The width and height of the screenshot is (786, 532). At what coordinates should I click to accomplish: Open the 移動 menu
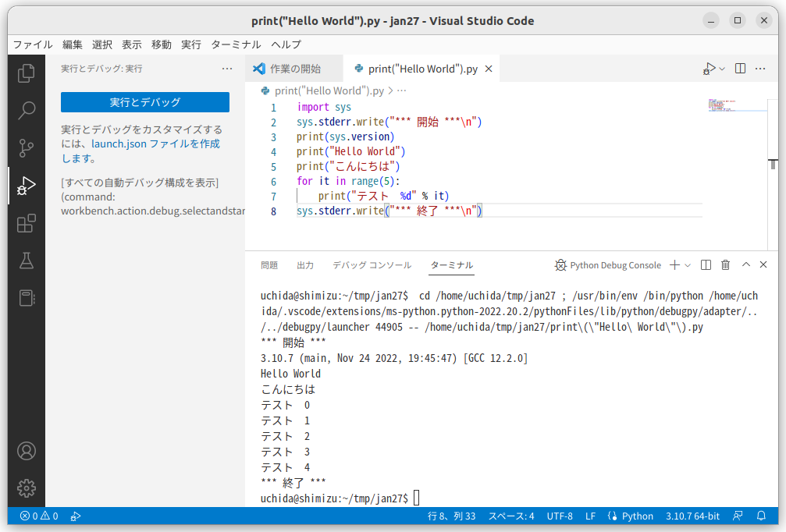point(161,44)
